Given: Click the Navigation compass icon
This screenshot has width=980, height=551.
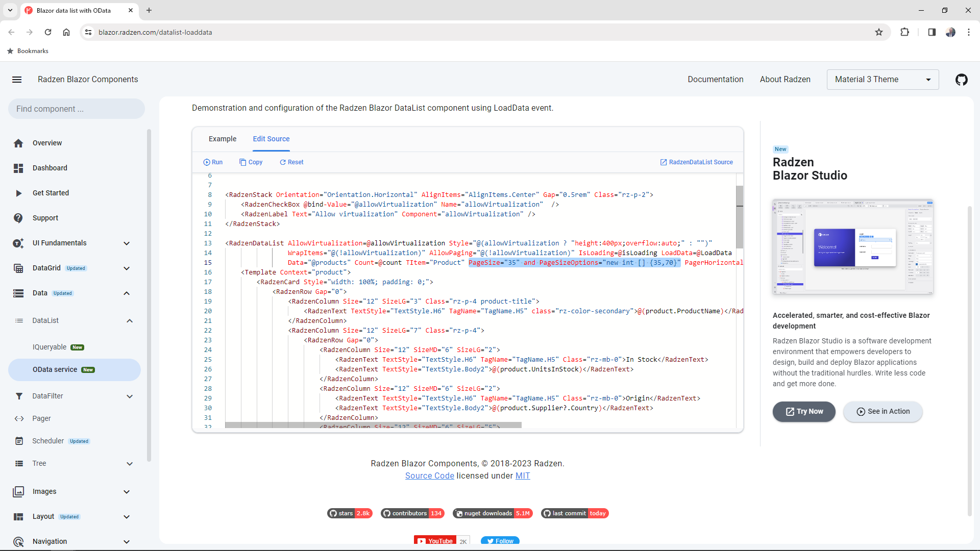Looking at the screenshot, I should click(18, 542).
